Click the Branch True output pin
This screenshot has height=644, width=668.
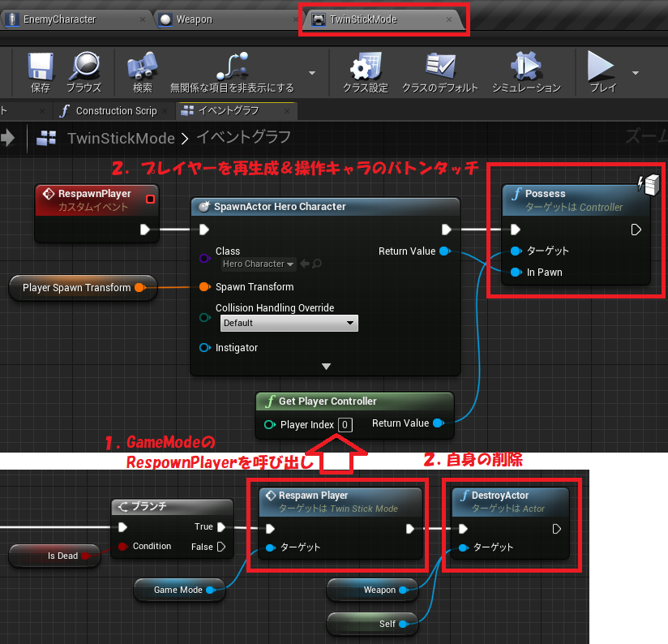click(221, 527)
